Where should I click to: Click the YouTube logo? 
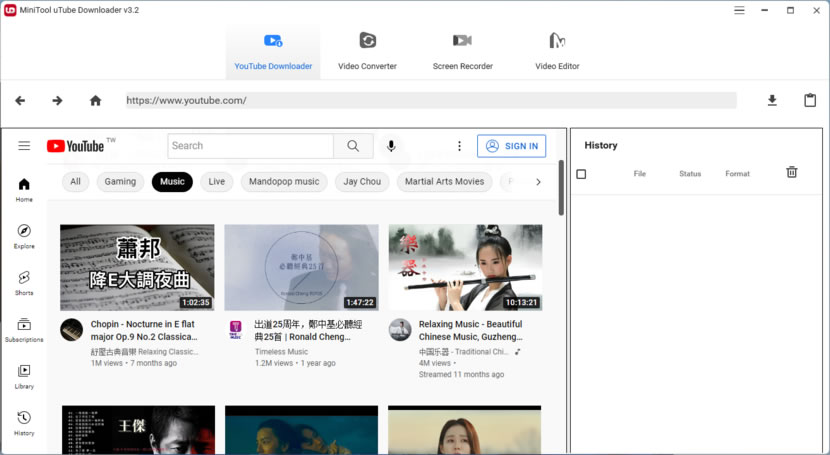(x=75, y=146)
